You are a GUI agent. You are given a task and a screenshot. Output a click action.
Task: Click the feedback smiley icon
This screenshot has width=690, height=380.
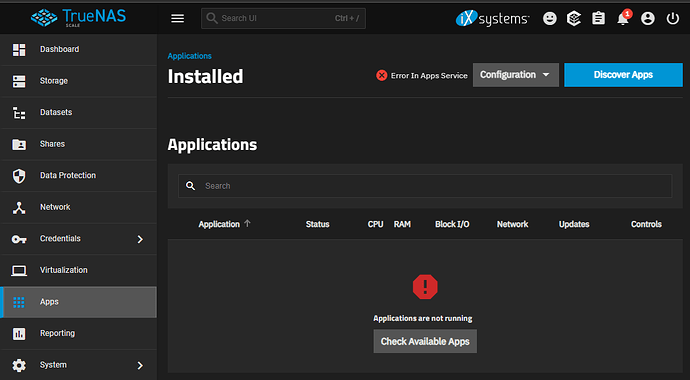pyautogui.click(x=549, y=18)
